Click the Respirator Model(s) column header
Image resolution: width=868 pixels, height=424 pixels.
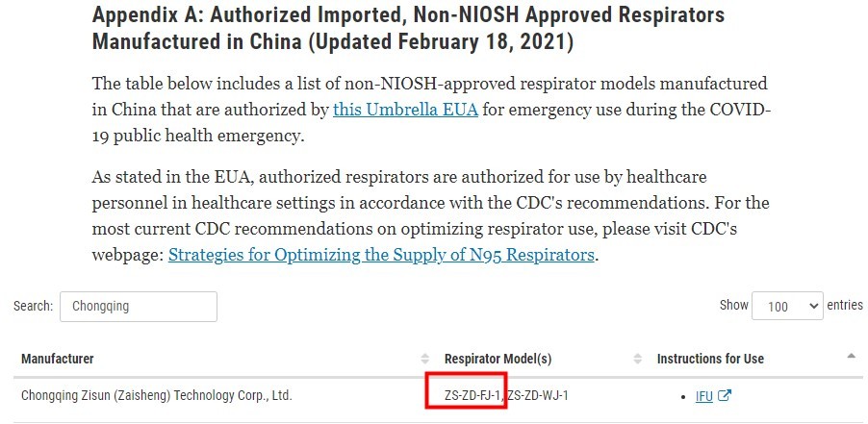coord(498,359)
